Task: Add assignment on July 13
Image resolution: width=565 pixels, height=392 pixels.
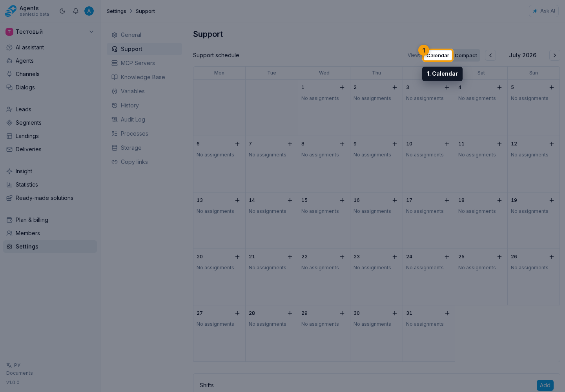Action: [237, 200]
